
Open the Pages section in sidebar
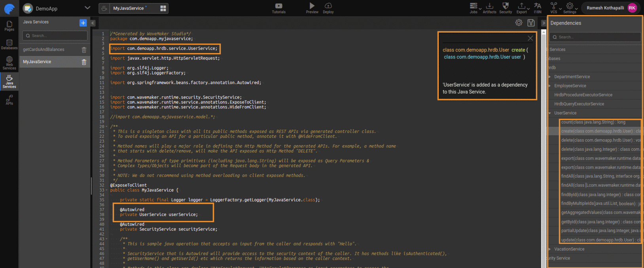pos(9,26)
